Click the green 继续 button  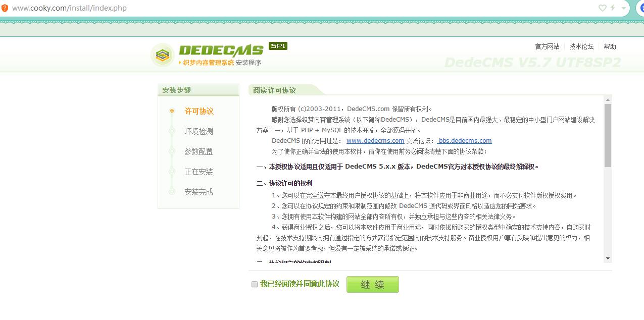(373, 284)
